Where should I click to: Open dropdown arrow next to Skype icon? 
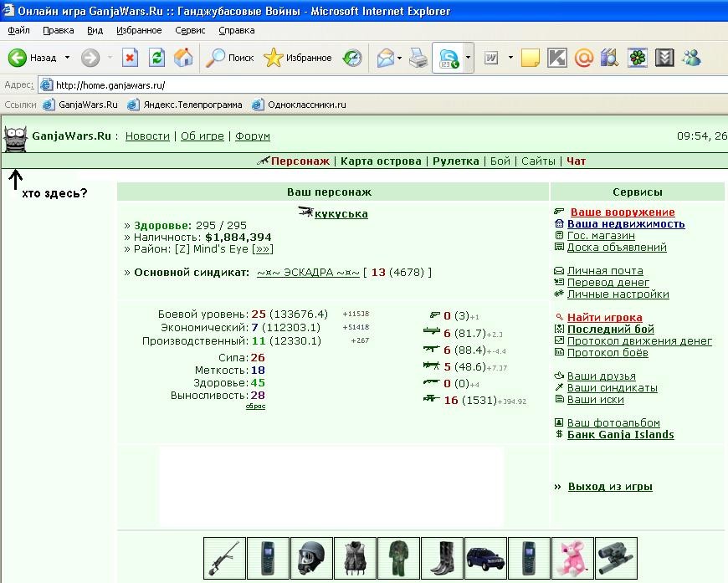pos(468,58)
